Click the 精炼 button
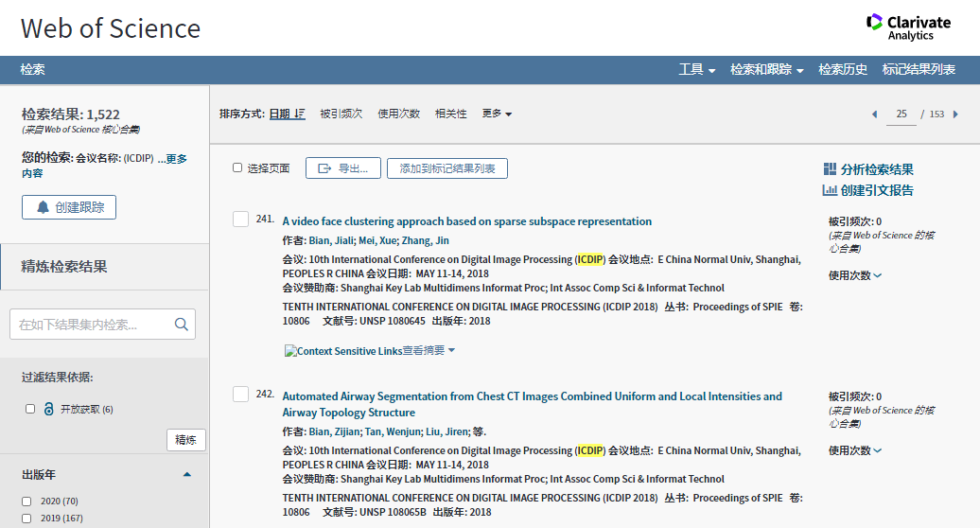This screenshot has height=528, width=980. pyautogui.click(x=186, y=440)
